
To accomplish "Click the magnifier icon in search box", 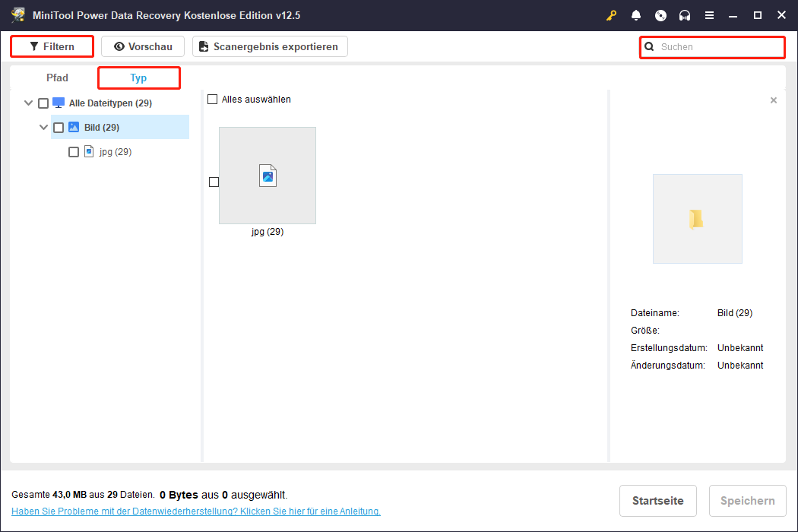I will tap(649, 47).
